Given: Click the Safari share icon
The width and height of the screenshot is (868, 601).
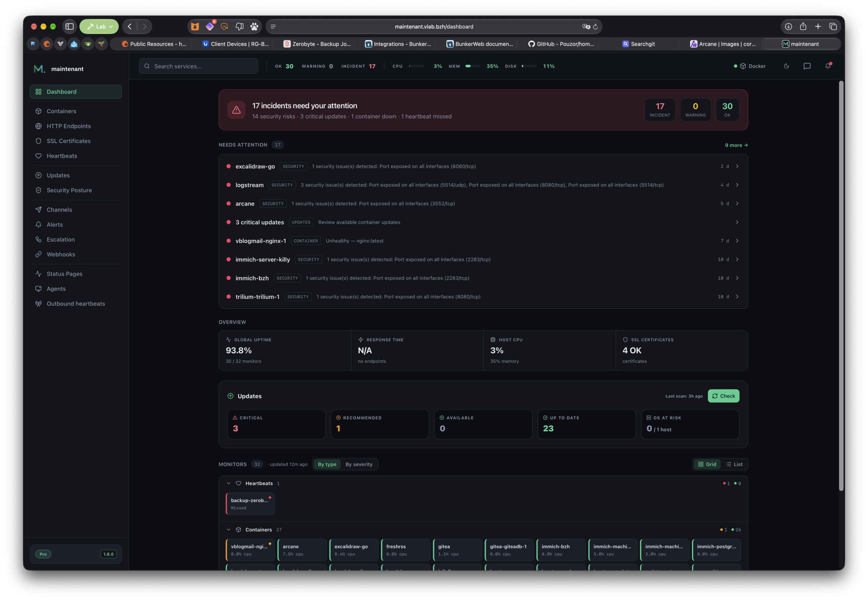Looking at the screenshot, I should (x=803, y=26).
